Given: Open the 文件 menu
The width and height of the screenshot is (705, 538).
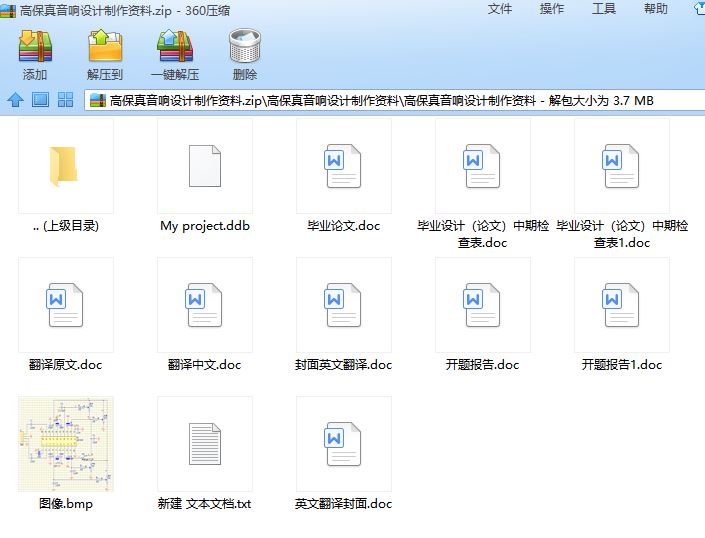Looking at the screenshot, I should [x=500, y=9].
